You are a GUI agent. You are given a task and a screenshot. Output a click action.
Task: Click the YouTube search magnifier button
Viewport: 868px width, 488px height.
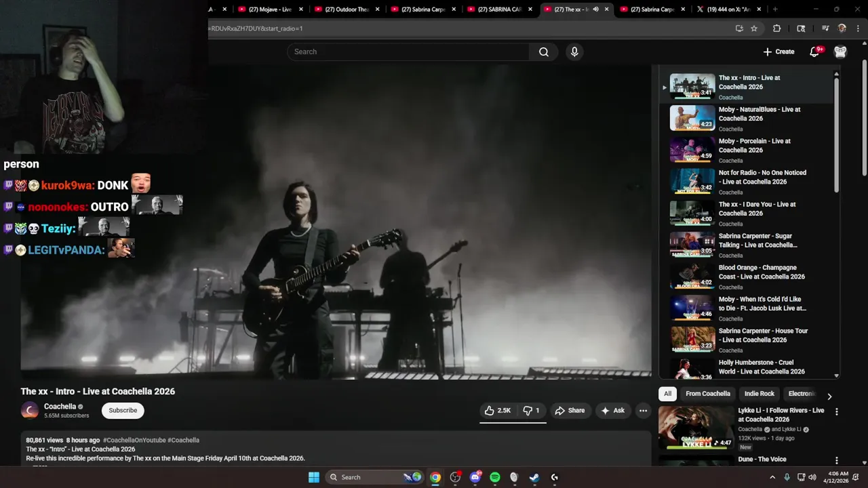[544, 52]
